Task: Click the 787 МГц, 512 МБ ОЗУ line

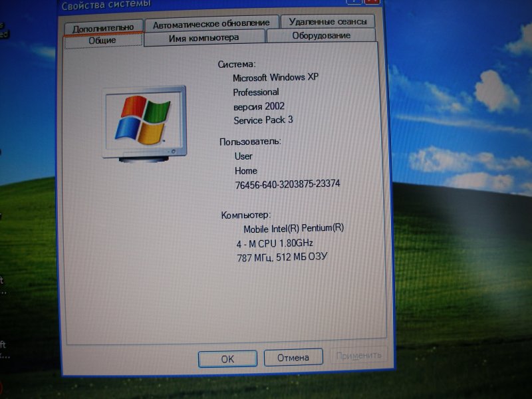Action: 283,257
